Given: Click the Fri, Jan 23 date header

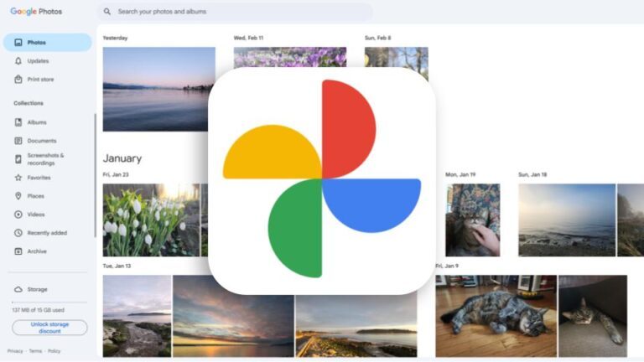Looking at the screenshot, I should (x=116, y=174).
